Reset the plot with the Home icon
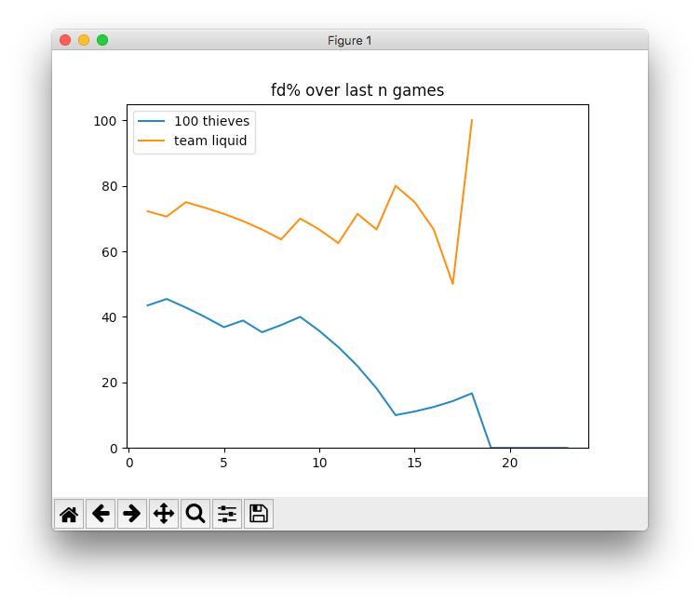 (x=69, y=514)
